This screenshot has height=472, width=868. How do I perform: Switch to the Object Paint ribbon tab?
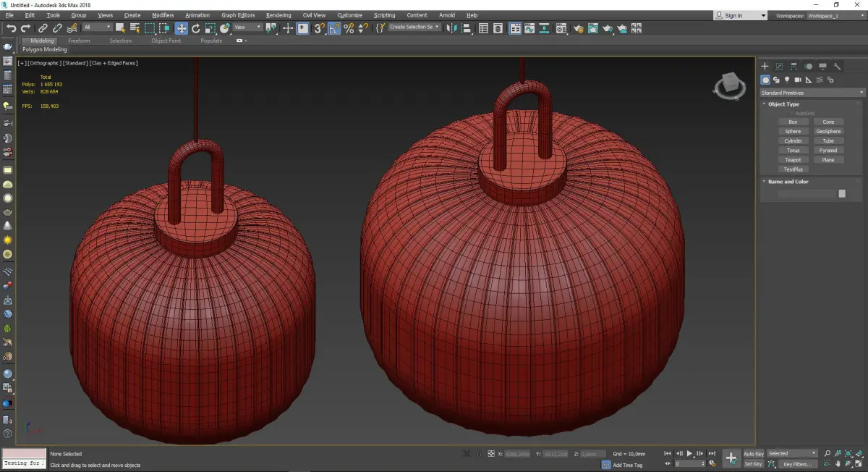pyautogui.click(x=166, y=41)
